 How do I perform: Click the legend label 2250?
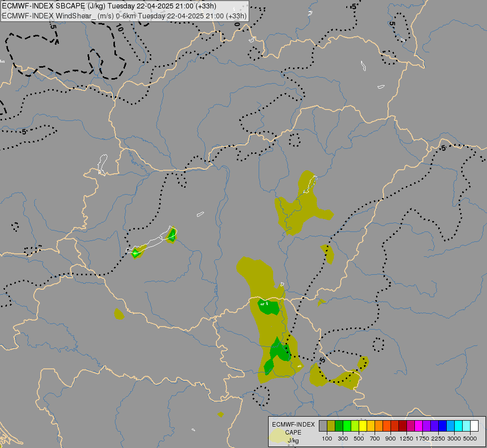coord(438,439)
